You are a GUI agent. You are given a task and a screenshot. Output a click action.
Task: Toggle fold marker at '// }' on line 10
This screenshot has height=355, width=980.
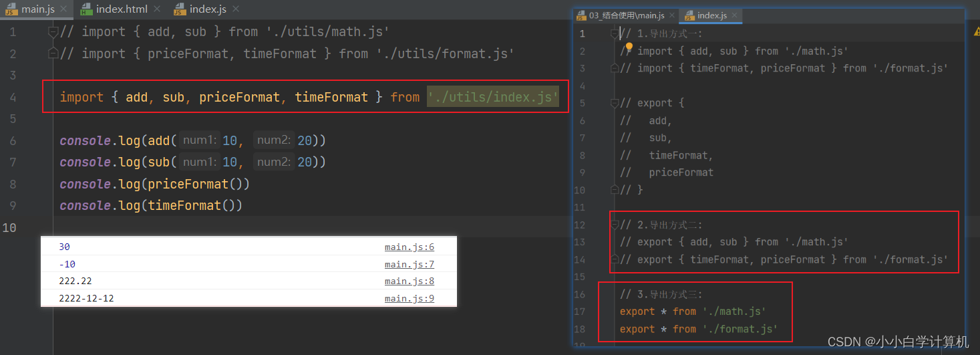[615, 190]
